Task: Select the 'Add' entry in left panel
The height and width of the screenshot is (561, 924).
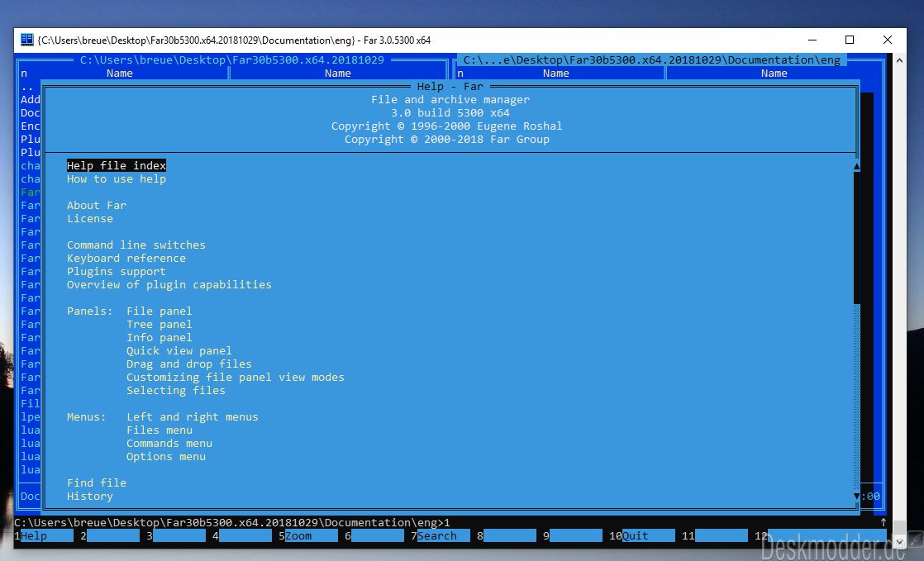Action: 31,100
